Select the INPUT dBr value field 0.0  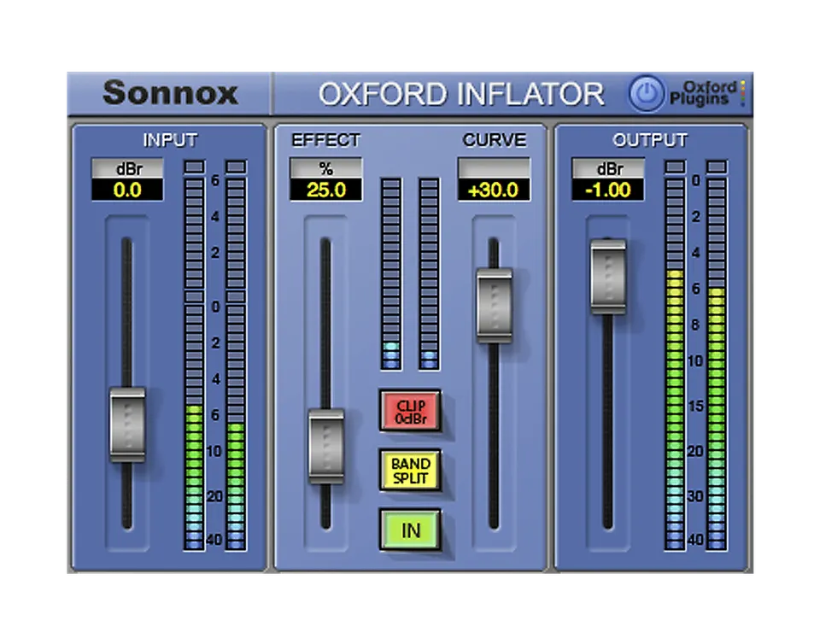(127, 190)
